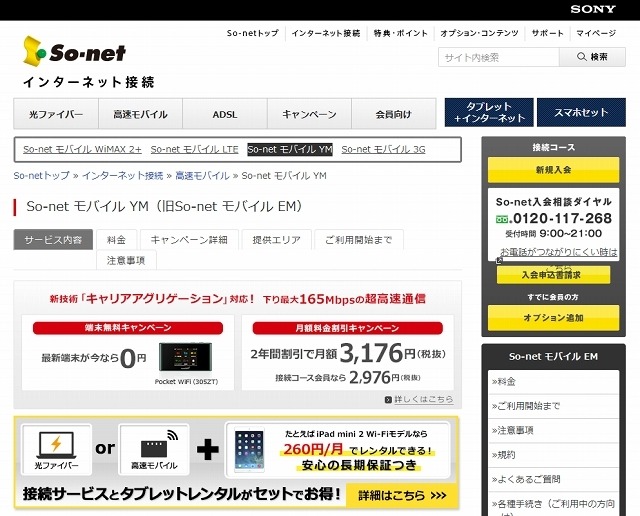Screen dimensions: 640x516
Task: Select the highlighted So-net モバイル YM link
Action: (290, 149)
